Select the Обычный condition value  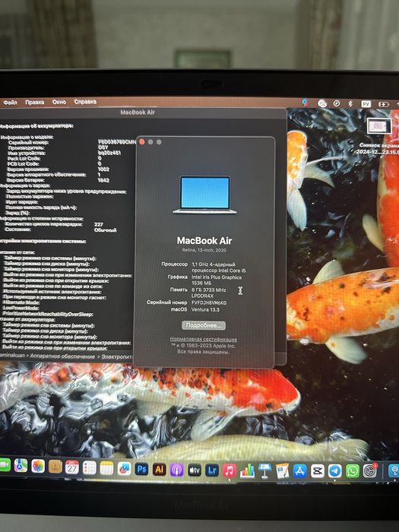click(105, 230)
